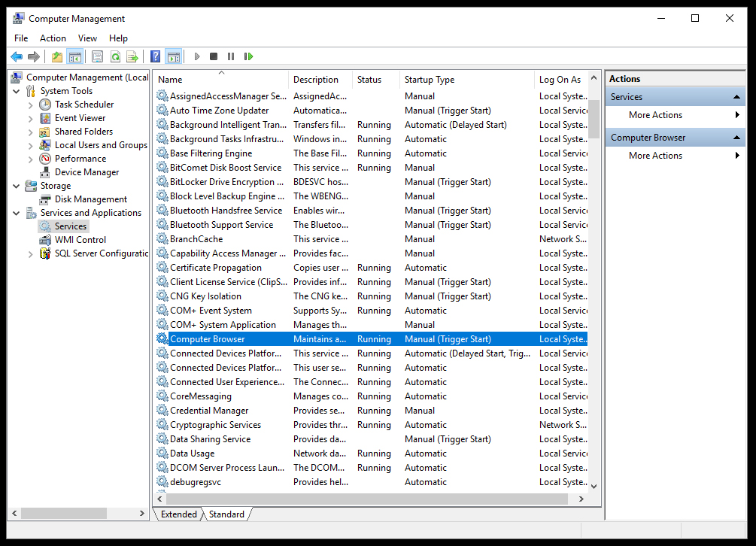
Task: Open More Actions under Services section
Action: (675, 115)
